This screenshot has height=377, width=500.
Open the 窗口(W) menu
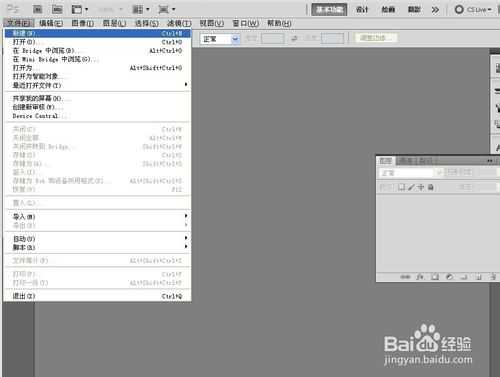click(245, 23)
